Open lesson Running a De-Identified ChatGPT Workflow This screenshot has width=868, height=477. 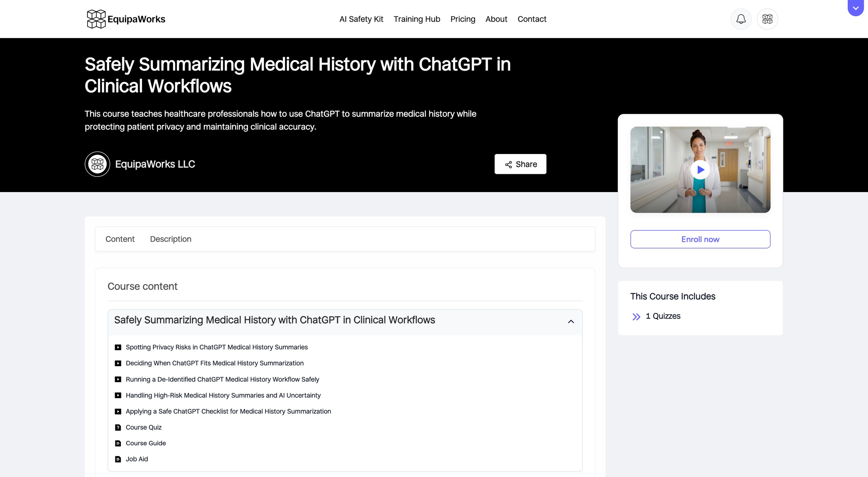pyautogui.click(x=222, y=379)
